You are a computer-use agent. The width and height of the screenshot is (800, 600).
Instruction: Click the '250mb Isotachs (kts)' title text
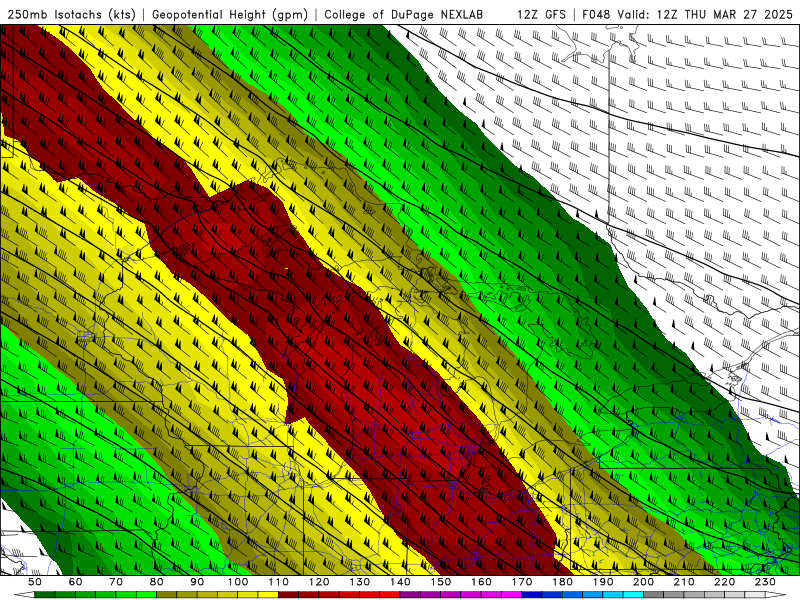tap(71, 14)
